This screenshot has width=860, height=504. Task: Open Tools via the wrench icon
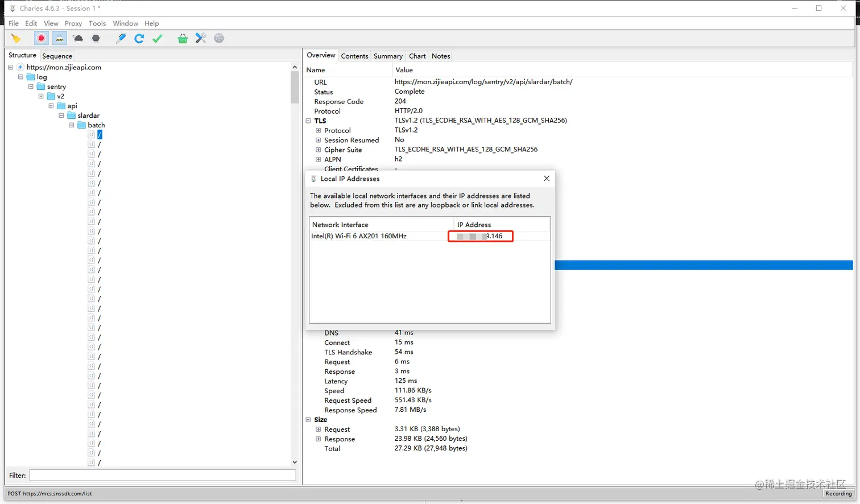click(x=201, y=38)
